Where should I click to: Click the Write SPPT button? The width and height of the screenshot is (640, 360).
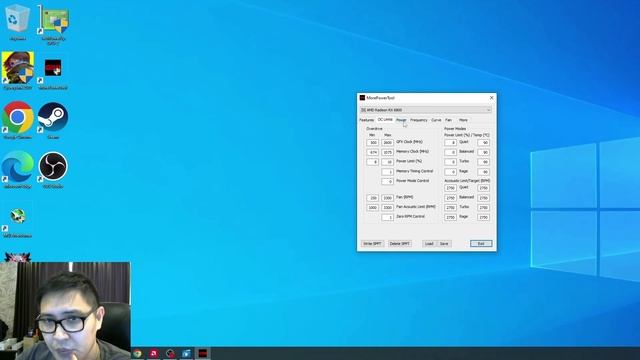tap(372, 244)
